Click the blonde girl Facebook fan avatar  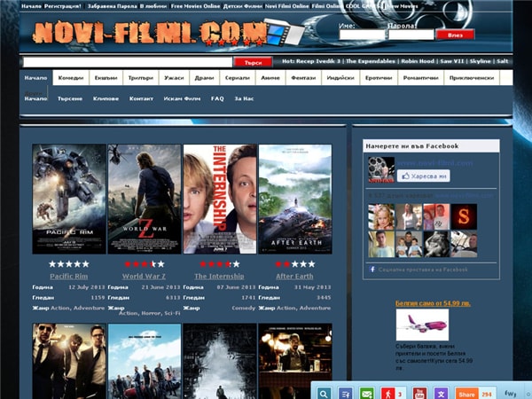pyautogui.click(x=381, y=216)
